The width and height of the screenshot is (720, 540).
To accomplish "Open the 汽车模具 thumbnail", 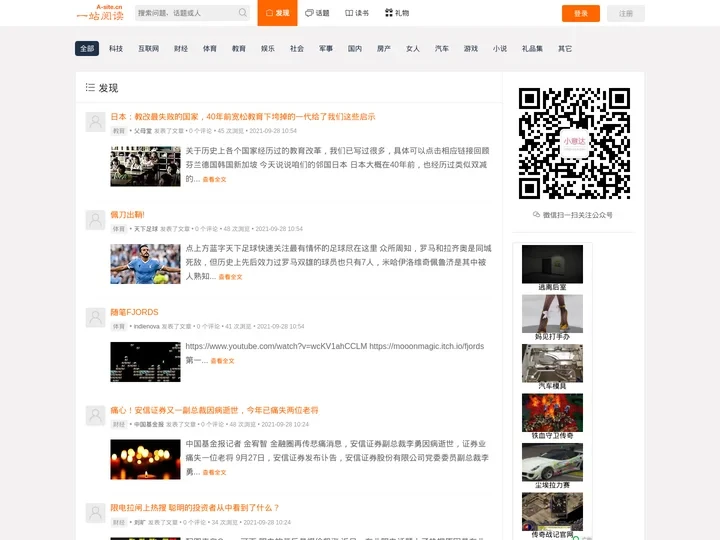I will click(x=552, y=363).
